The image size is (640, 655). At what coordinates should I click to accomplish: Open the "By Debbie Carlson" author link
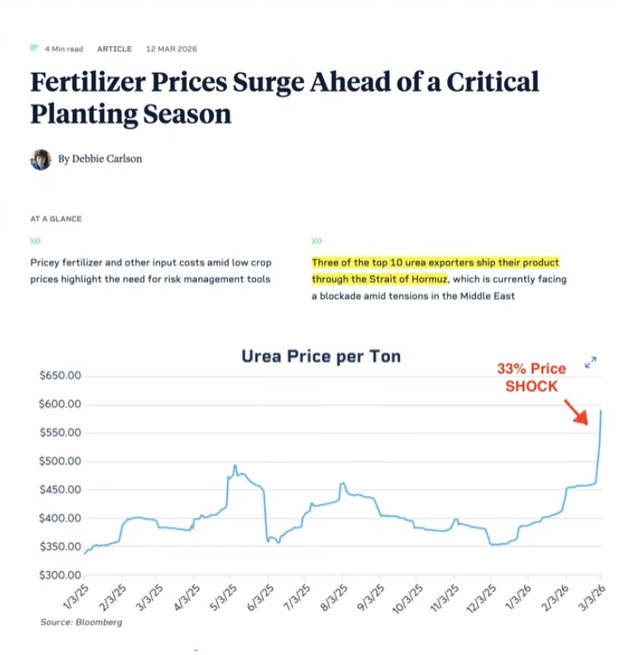click(100, 159)
